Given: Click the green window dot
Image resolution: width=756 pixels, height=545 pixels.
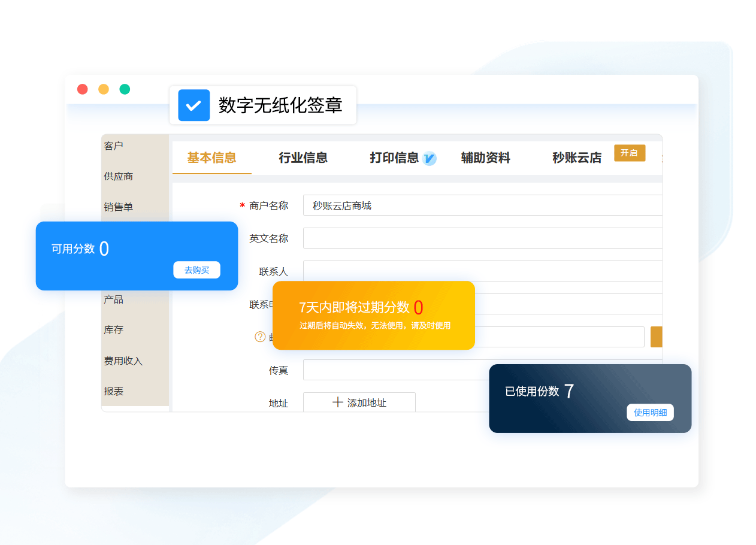Looking at the screenshot, I should click(125, 89).
